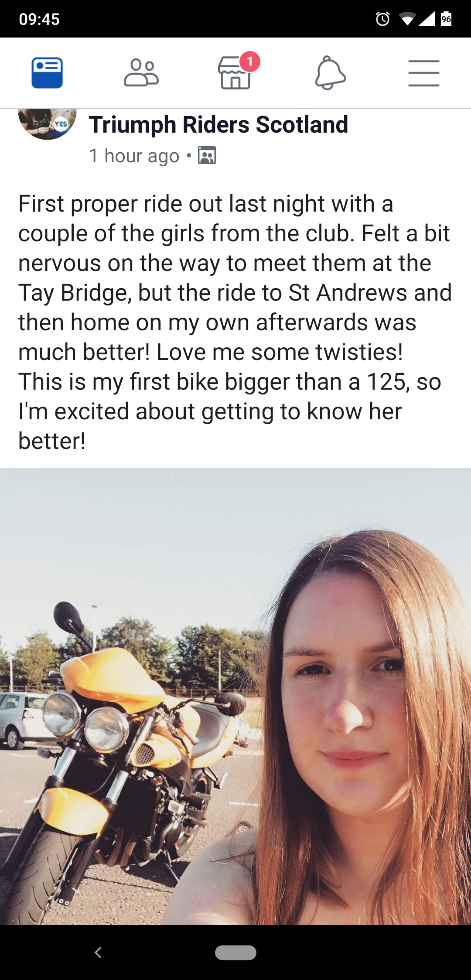Viewport: 471px width, 980px height.
Task: Tap the Marketplace notification badge
Action: 250,62
